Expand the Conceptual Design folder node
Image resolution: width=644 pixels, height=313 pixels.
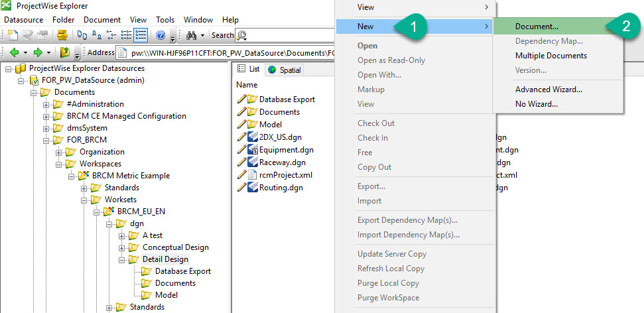pos(121,248)
